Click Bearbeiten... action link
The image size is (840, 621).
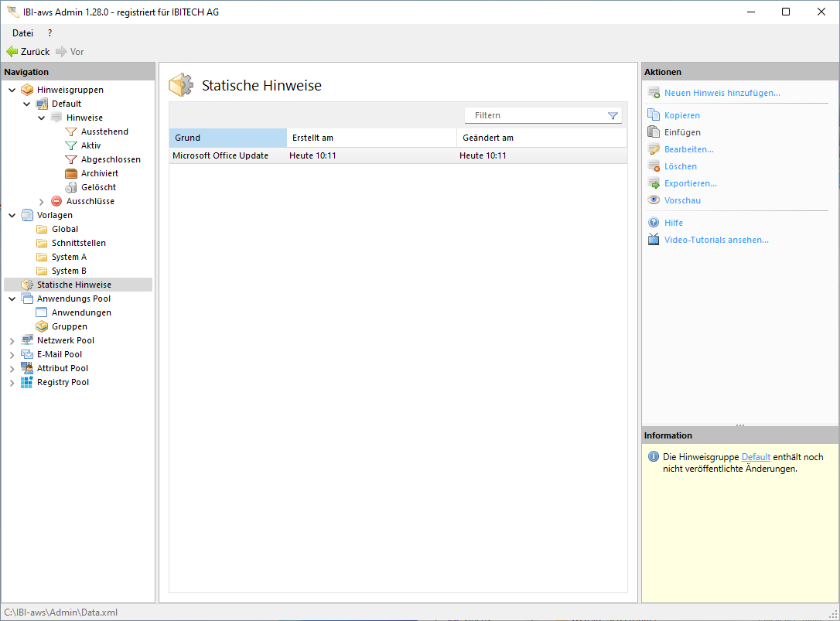click(688, 149)
